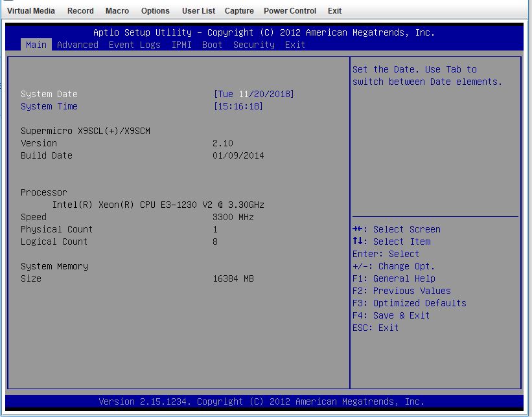This screenshot has width=532, height=417.
Task: Click the 'F2: Previous Values' hint
Action: tap(402, 291)
